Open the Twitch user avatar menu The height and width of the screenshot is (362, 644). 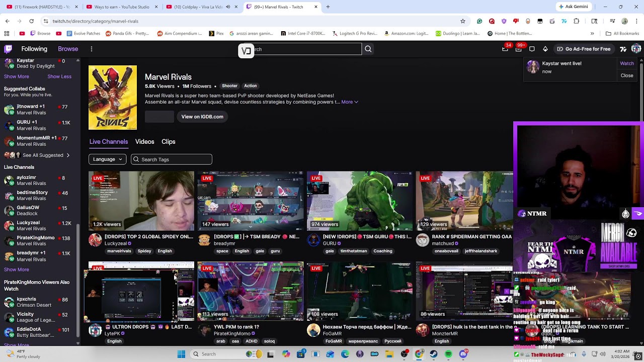coord(636,49)
